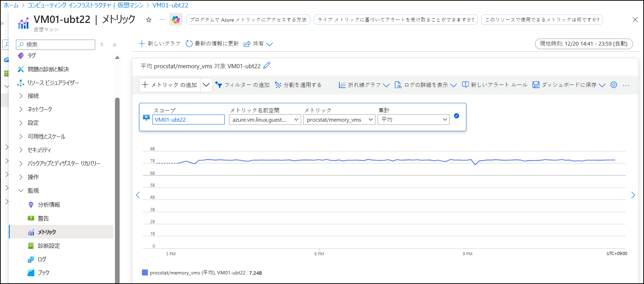The height and width of the screenshot is (284, 644).
Task: Click the VM01-ubt22 breadcrumb link
Action: point(170,5)
